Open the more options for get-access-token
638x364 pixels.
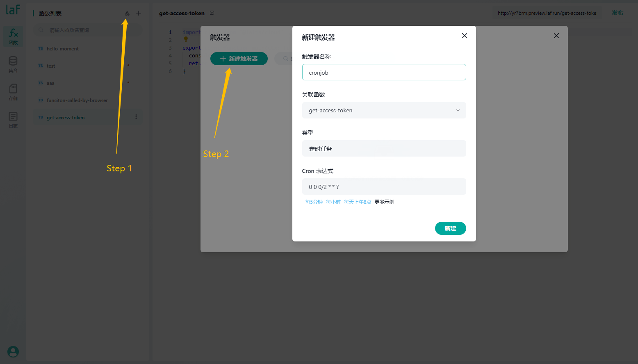[136, 117]
